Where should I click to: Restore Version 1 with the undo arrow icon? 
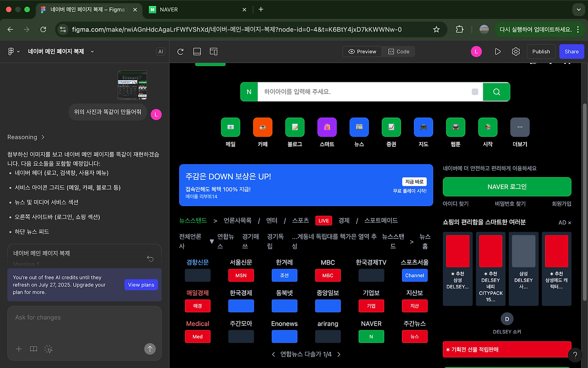150,259
